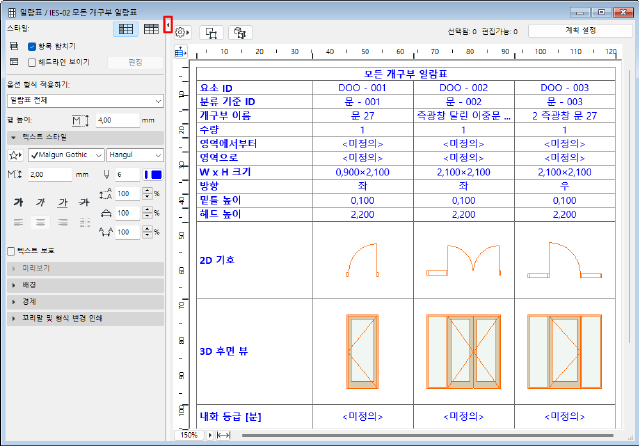Image resolution: width=639 pixels, height=446 pixels.
Task: Select the second schedule style layout icon
Action: point(151,30)
